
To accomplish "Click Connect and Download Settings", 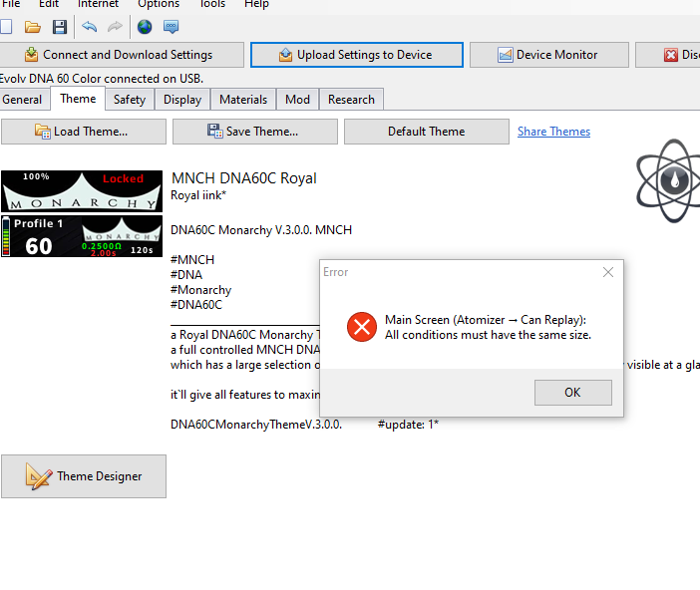I will [x=122, y=55].
